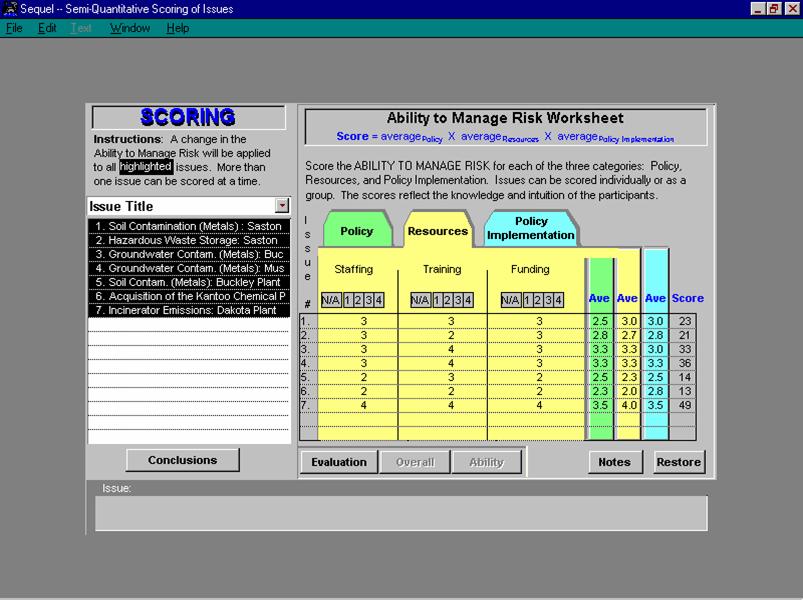Restore down the Sequel window
Viewport: 803px width, 600px height.
pyautogui.click(x=774, y=9)
